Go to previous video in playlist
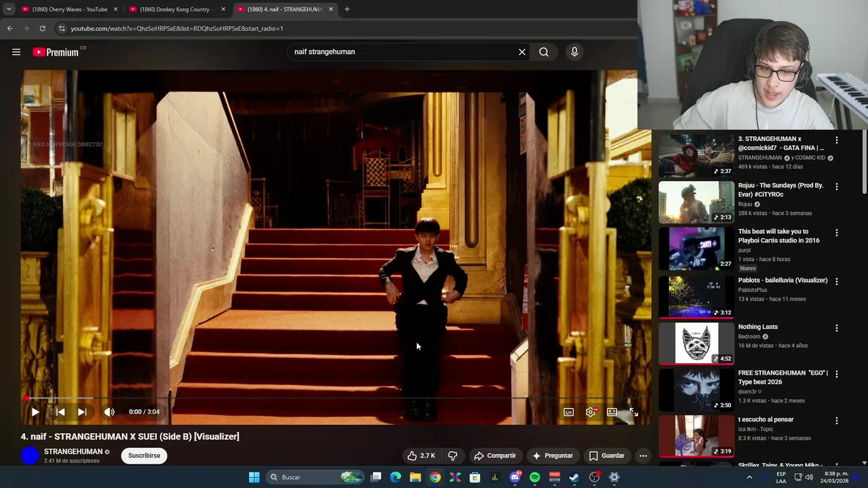The width and height of the screenshot is (868, 488). (60, 411)
